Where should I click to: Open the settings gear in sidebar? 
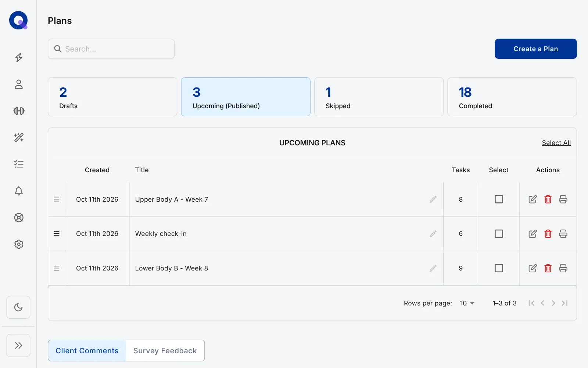click(19, 244)
